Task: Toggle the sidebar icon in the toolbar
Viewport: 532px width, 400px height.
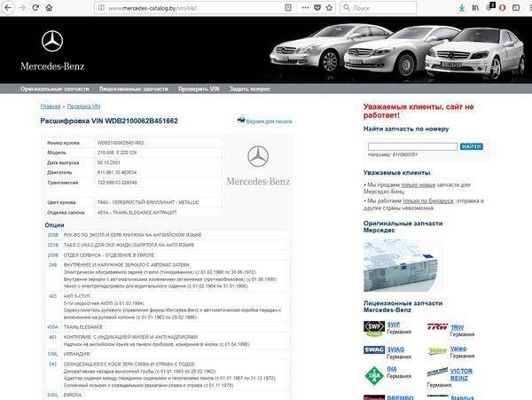Action: tap(516, 7)
